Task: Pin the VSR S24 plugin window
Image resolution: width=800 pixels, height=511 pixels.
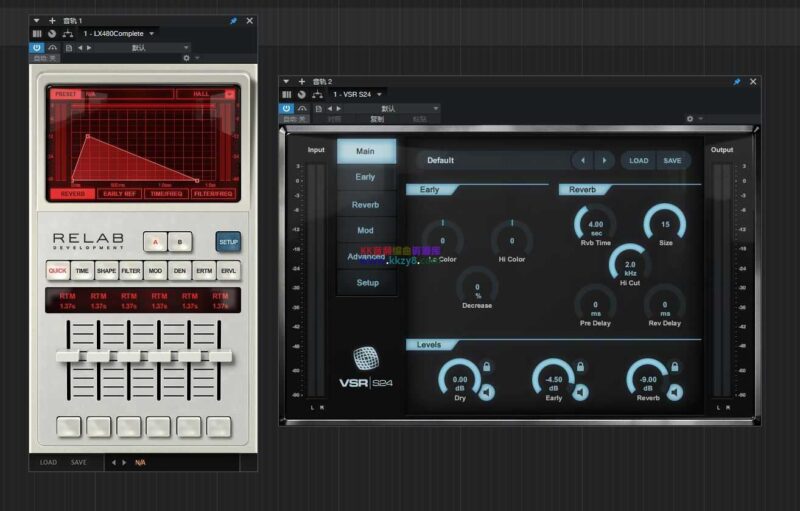Action: 737,82
